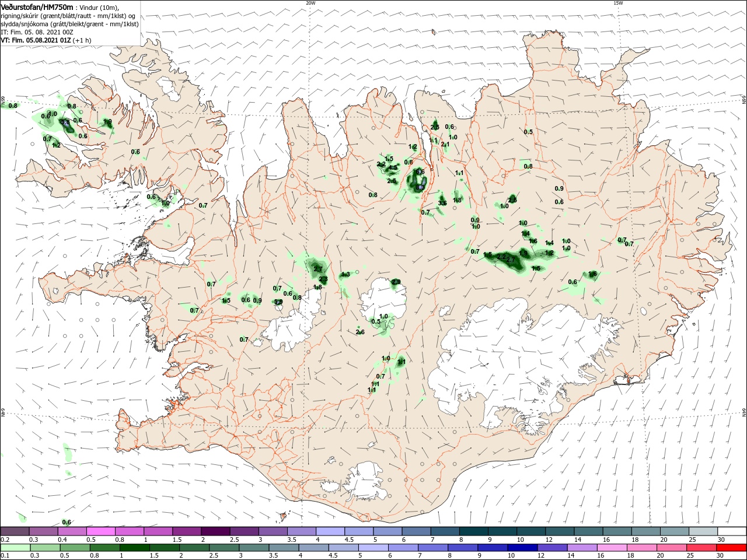This screenshot has height=560, width=747.
Task: Click the white upper legend swatch after 30
Action: (x=732, y=531)
